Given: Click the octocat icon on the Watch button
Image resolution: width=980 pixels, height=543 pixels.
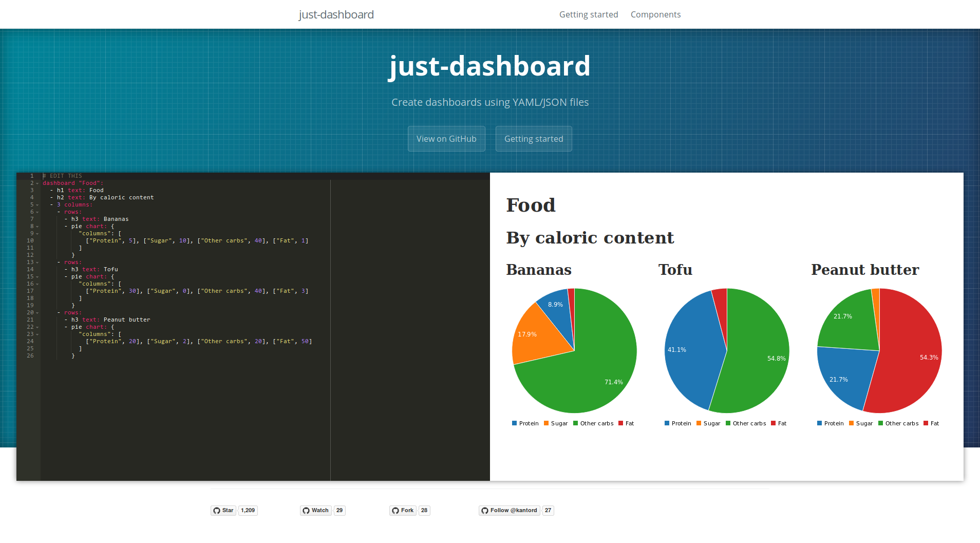Looking at the screenshot, I should 306,511.
